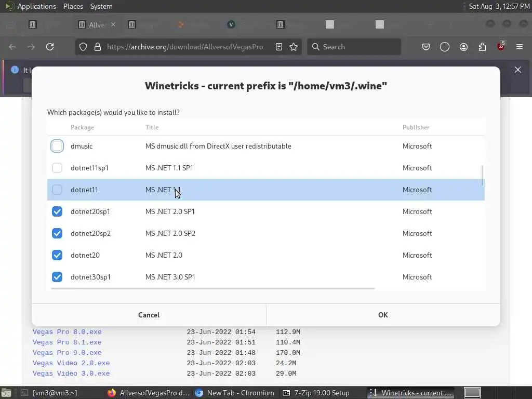532x399 pixels.
Task: Open Vegas Video 2.0.exe link in Firefox
Action: pyautogui.click(x=71, y=363)
